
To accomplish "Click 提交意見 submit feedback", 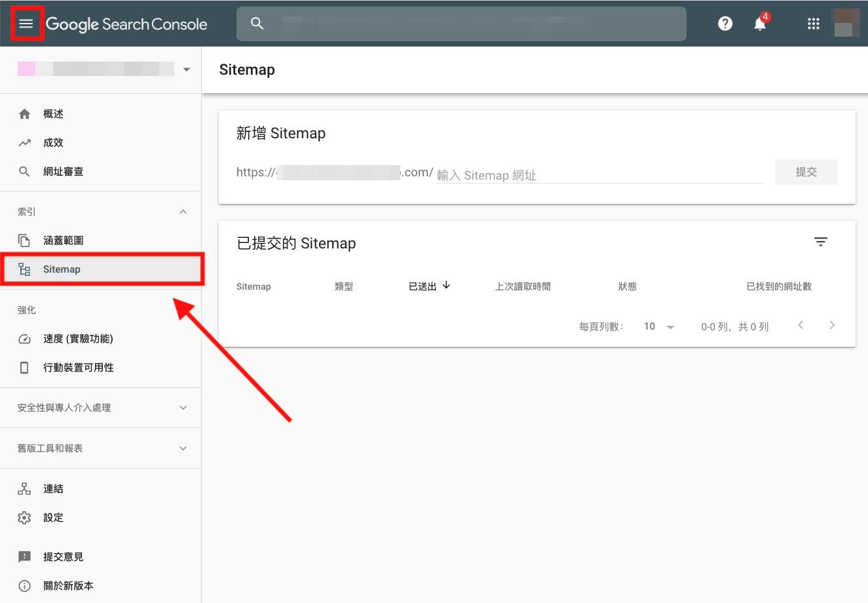I will coord(63,557).
